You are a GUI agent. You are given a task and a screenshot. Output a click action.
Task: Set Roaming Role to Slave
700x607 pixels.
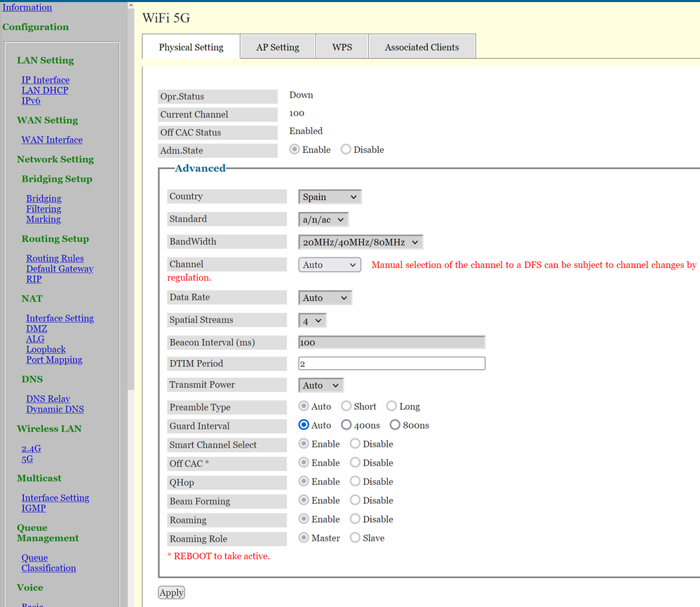tap(355, 538)
